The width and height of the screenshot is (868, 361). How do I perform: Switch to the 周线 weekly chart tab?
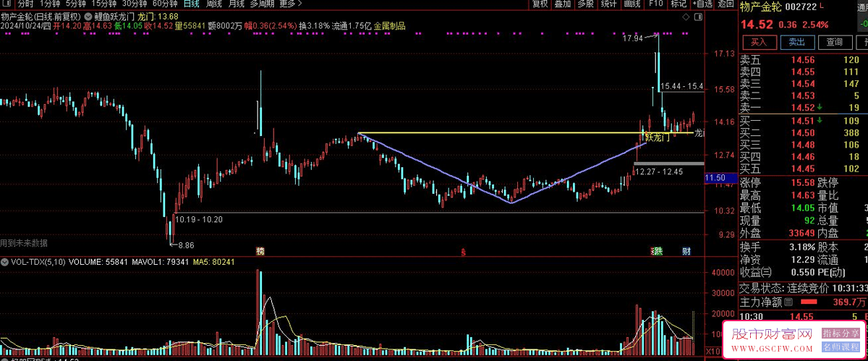214,4
